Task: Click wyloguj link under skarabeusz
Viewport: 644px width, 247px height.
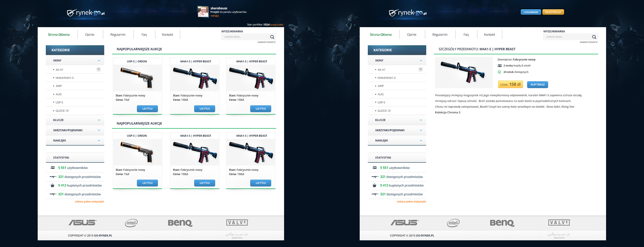Action: coord(214,16)
